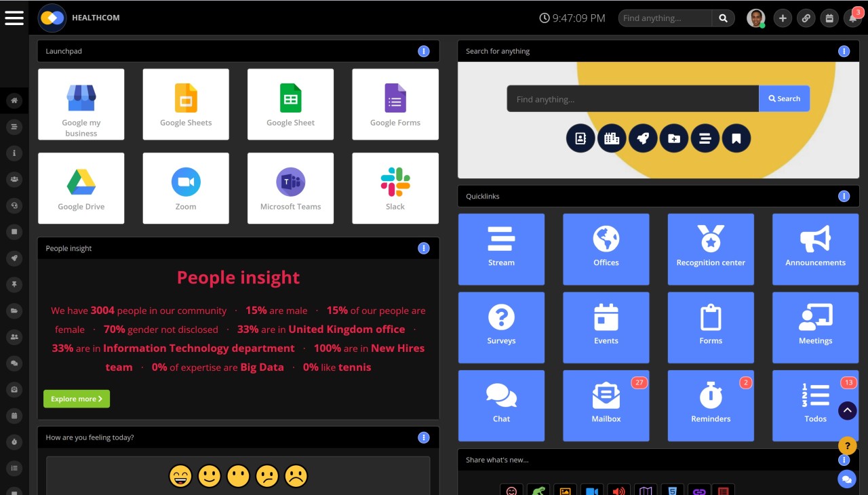This screenshot has height=495, width=868.
Task: Open the Mailbox with 27 unread items
Action: 606,405
